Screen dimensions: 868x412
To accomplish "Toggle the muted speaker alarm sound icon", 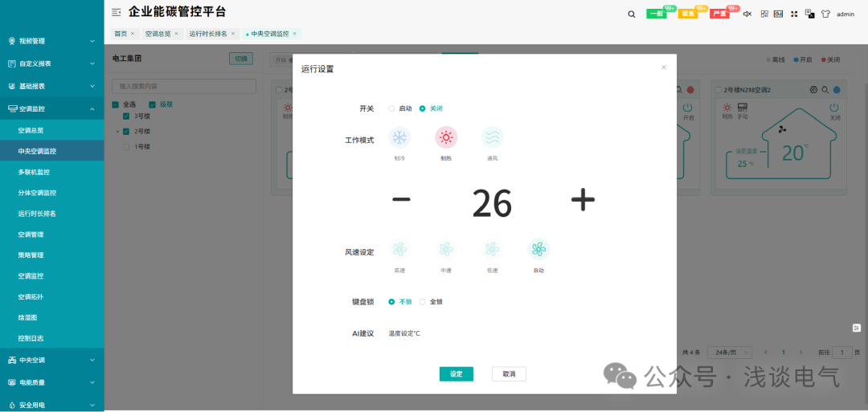I will (x=747, y=14).
